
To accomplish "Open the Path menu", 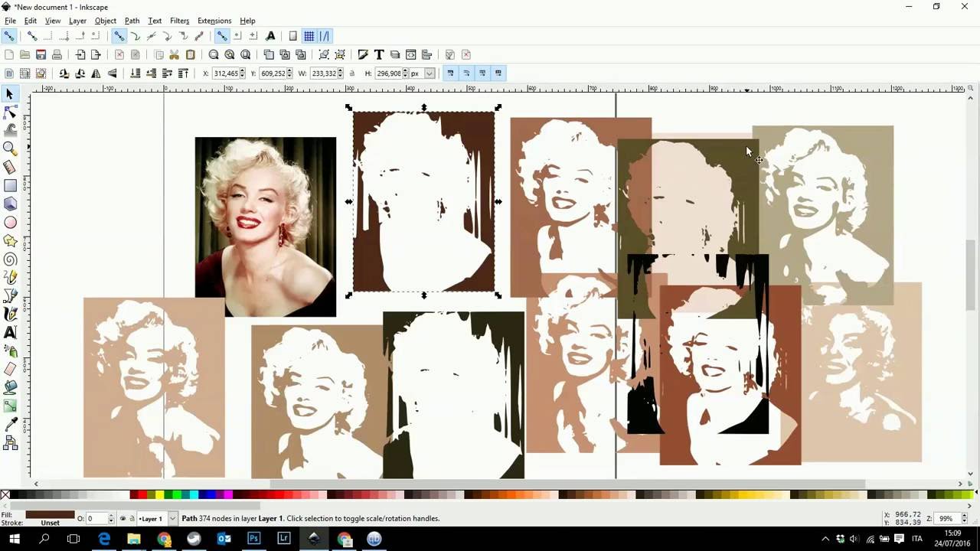I will 132,21.
